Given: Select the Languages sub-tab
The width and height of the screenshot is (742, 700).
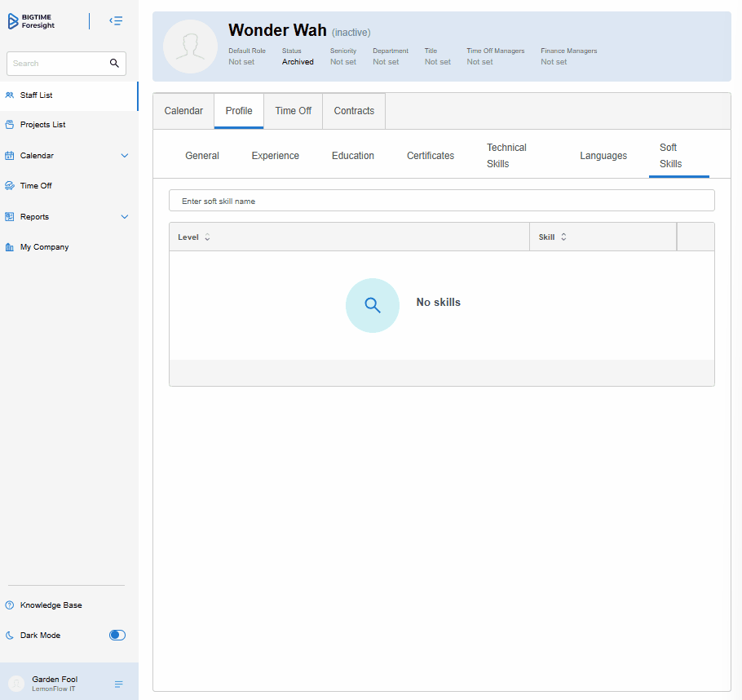Looking at the screenshot, I should click(603, 155).
